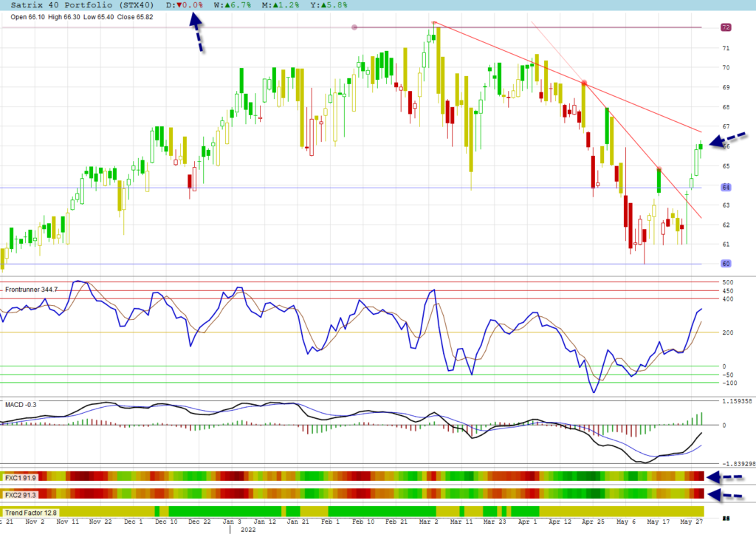Image resolution: width=756 pixels, height=543 pixels.
Task: Click the 500 level on the Frontrunner axis
Action: coord(727,282)
